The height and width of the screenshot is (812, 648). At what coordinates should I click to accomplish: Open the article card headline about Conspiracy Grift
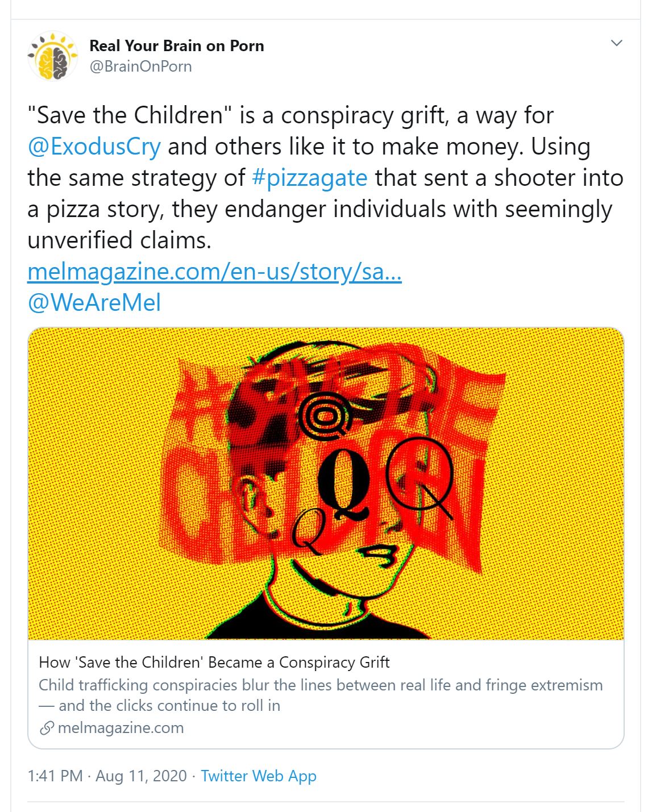tap(214, 662)
